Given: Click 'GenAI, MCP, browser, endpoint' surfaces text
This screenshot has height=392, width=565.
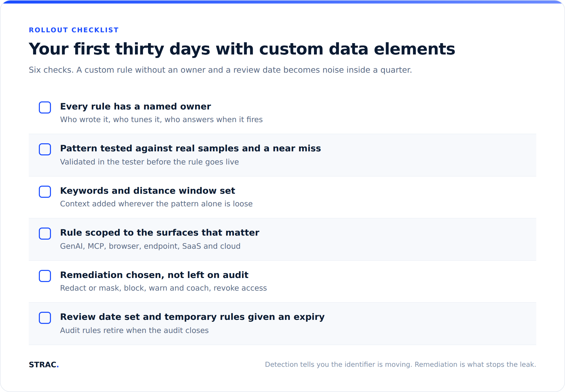Looking at the screenshot, I should tap(150, 246).
